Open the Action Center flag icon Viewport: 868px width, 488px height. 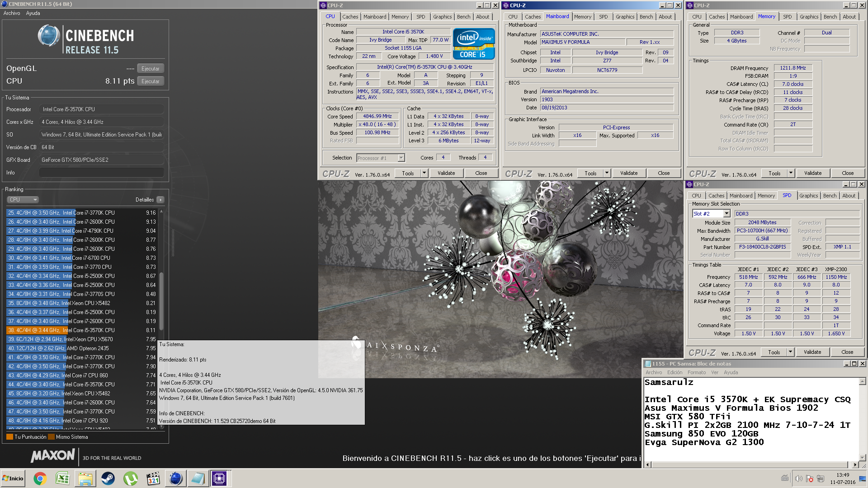[x=810, y=479]
